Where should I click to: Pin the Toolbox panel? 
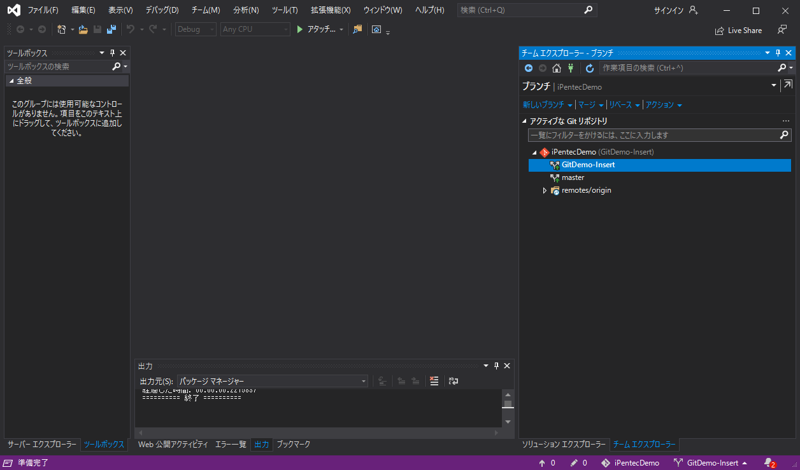point(112,53)
